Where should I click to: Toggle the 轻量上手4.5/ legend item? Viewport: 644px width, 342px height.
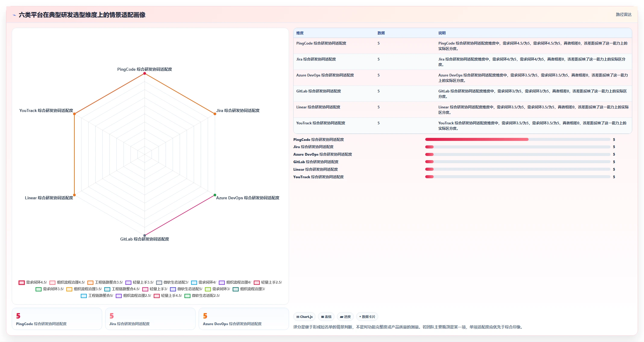pyautogui.click(x=168, y=296)
